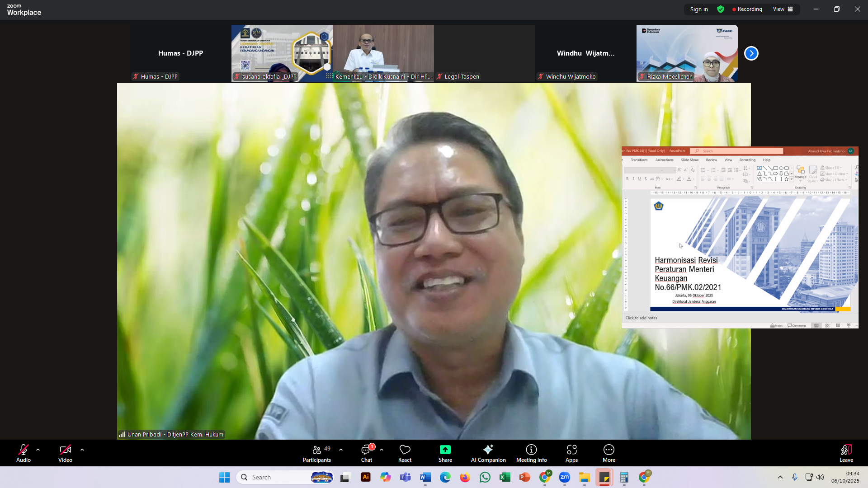Screen dimensions: 868x488
Task: Select Rizka Moeslichan's video thumbnail
Action: [687, 53]
